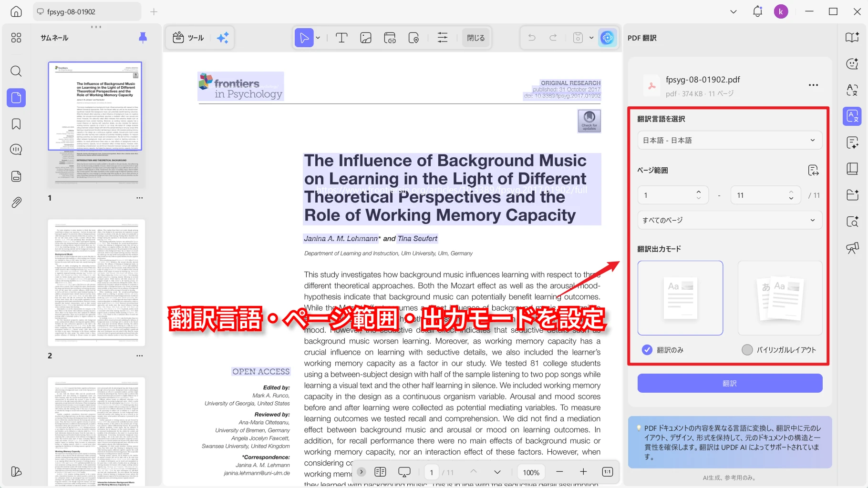Click the redo arrow
Image resolution: width=868 pixels, height=488 pixels.
(x=553, y=38)
